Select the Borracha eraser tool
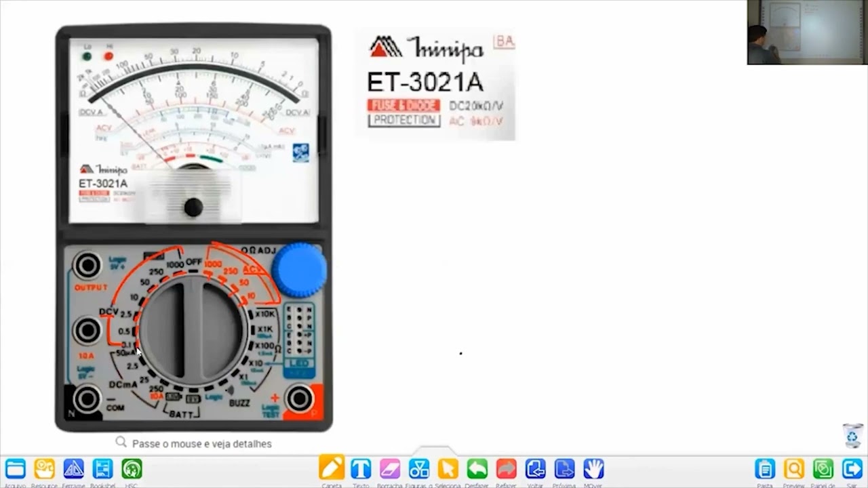868x488 pixels. pos(390,468)
